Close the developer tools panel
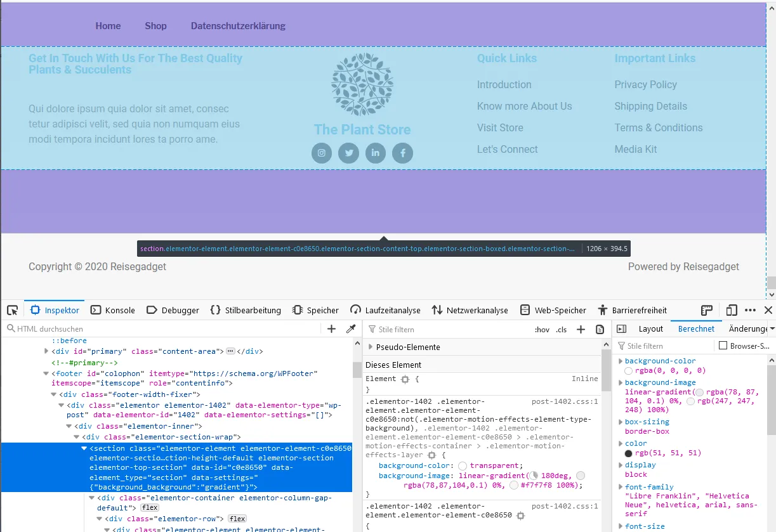Image resolution: width=776 pixels, height=532 pixels. (x=768, y=310)
